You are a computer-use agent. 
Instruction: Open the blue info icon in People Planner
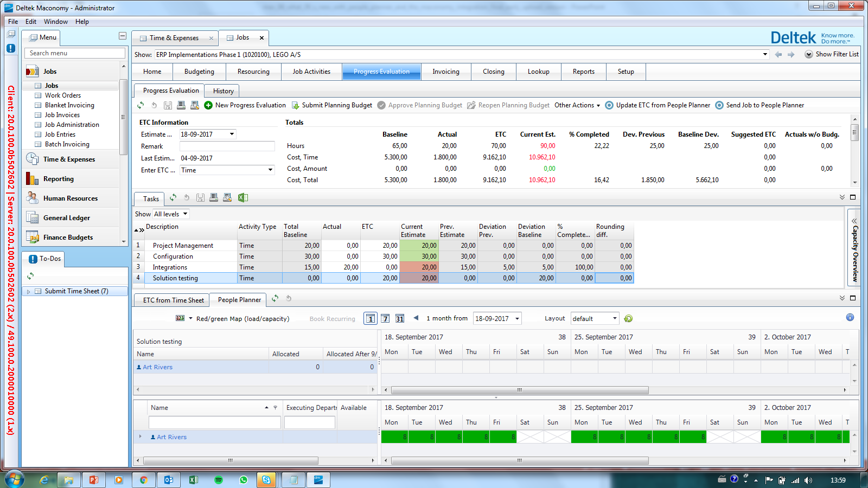(850, 318)
